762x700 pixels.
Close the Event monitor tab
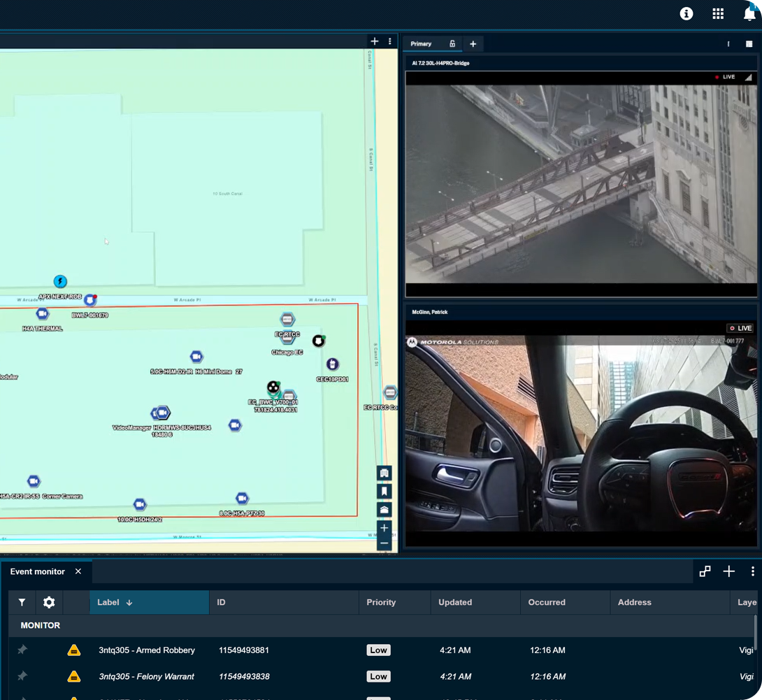[x=78, y=571]
